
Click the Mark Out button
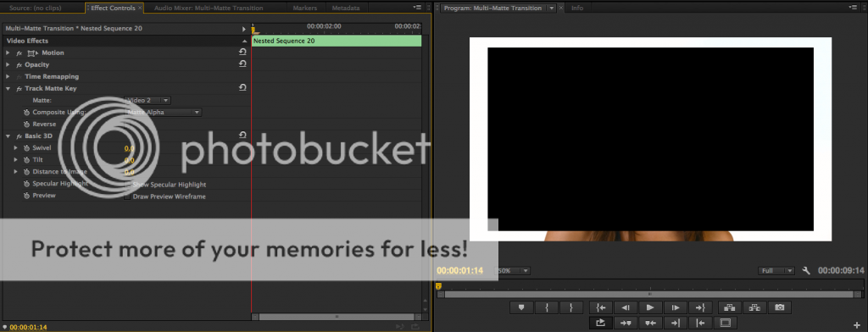point(571,307)
